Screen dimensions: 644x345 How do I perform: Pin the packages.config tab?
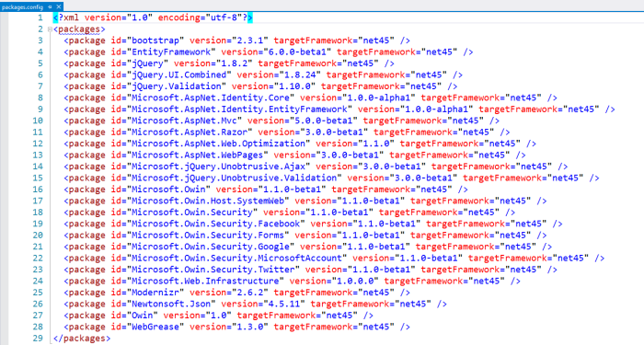50,6
